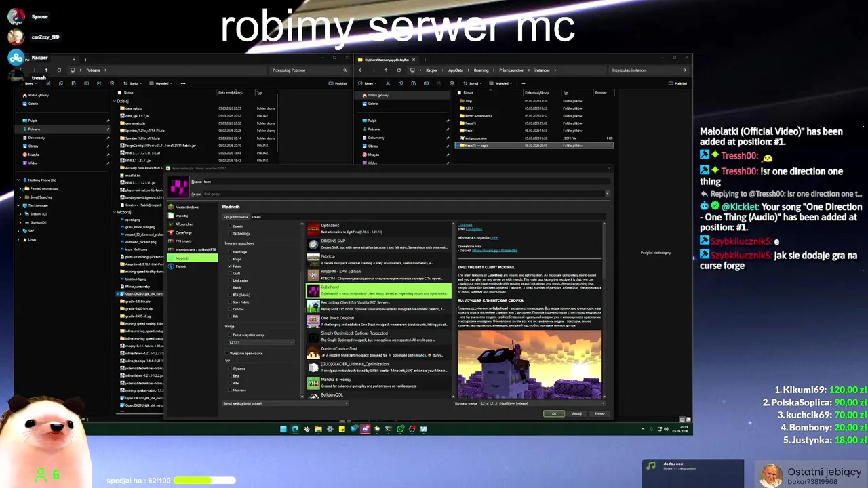The height and width of the screenshot is (488, 868).
Task: Open Wyświetl dropdown in Pobrane explorer
Action: coord(161,83)
